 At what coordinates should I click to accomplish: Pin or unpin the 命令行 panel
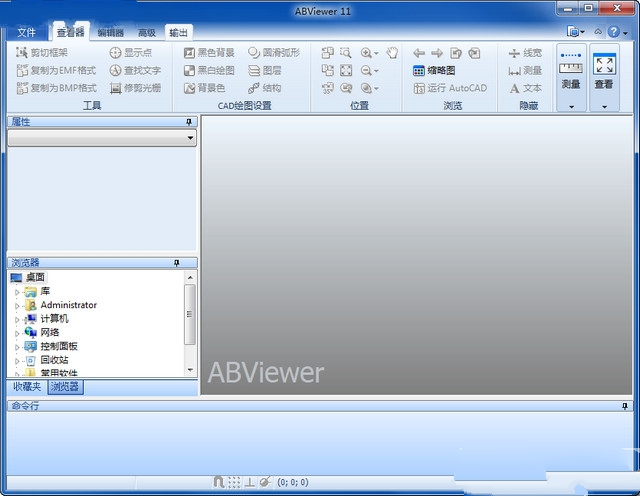coord(624,406)
